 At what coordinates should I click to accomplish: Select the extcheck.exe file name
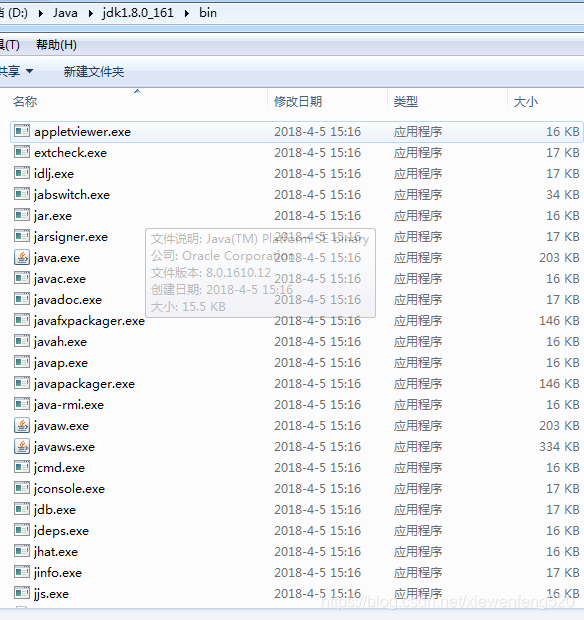(70, 153)
